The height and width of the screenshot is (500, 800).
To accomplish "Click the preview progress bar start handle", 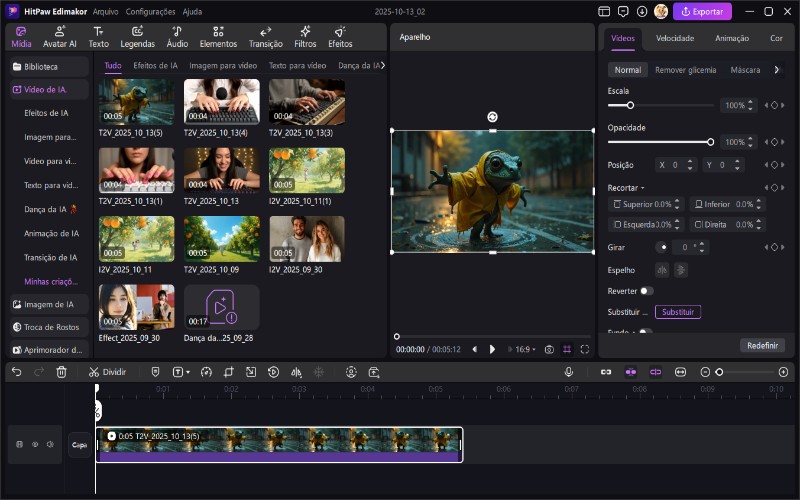I will pos(396,336).
